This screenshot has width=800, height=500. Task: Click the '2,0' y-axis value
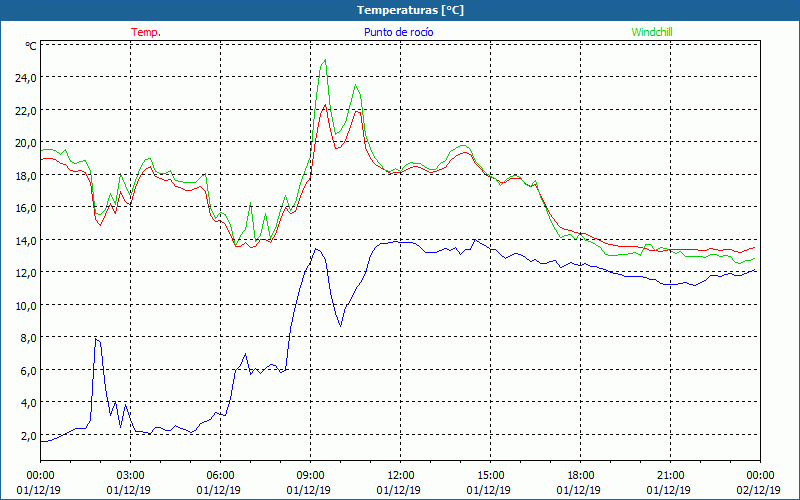(29, 436)
